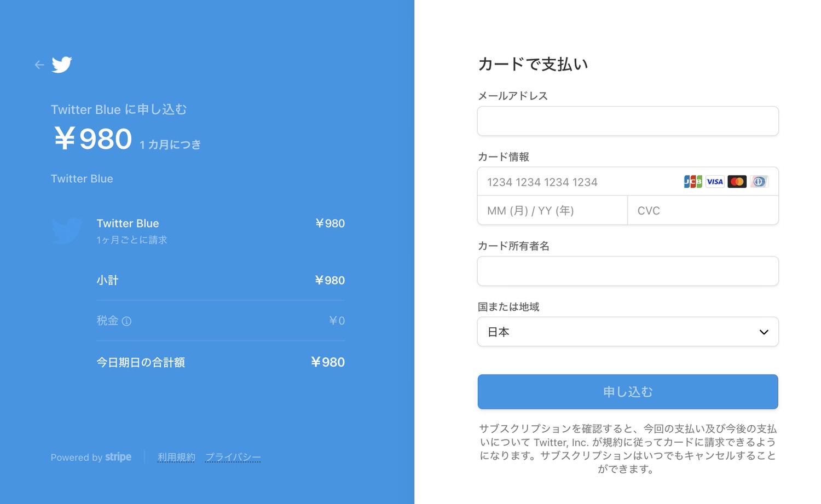Focus the MM / YY expiry date field
Viewport: 821px width, 504px height.
tap(552, 211)
